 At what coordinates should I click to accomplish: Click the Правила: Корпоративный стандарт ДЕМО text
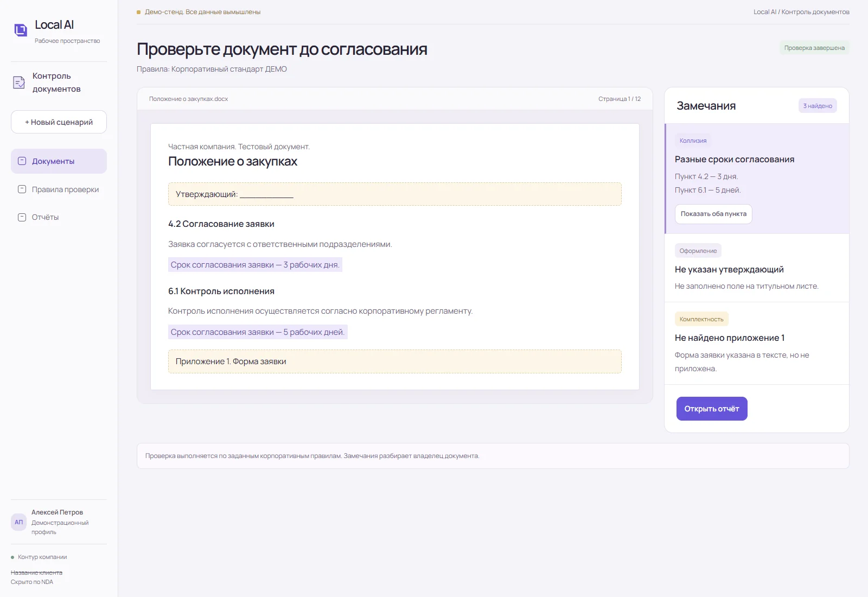[212, 69]
